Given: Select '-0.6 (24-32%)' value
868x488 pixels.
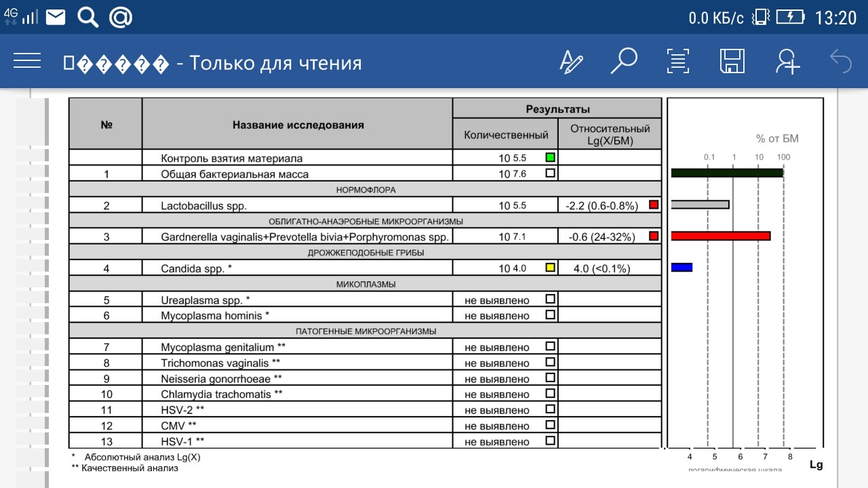Looking at the screenshot, I should tap(601, 237).
